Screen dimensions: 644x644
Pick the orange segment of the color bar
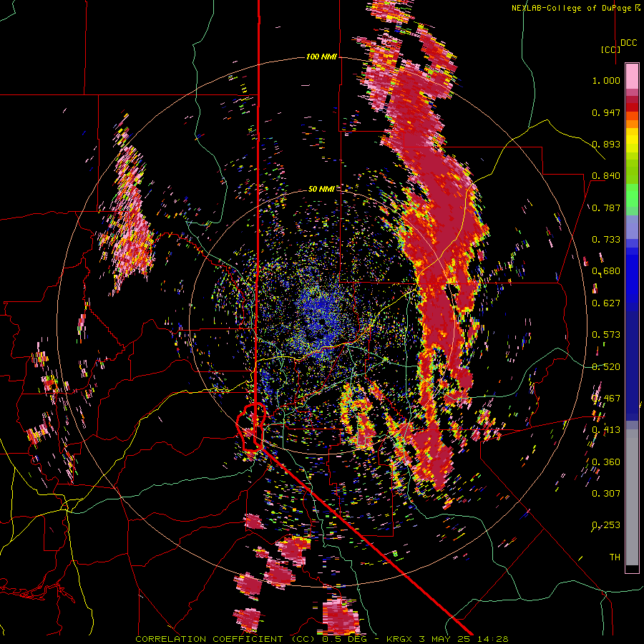[632, 124]
